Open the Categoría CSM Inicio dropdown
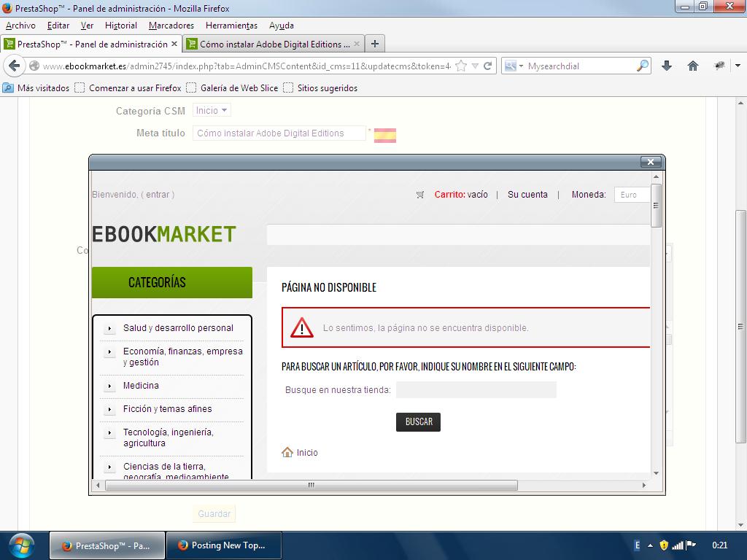 (212, 111)
